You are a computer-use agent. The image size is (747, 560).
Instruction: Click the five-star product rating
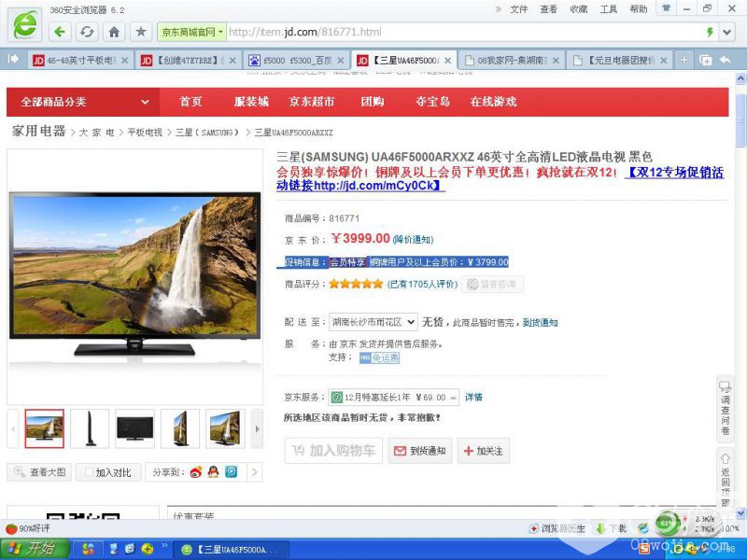tap(355, 284)
